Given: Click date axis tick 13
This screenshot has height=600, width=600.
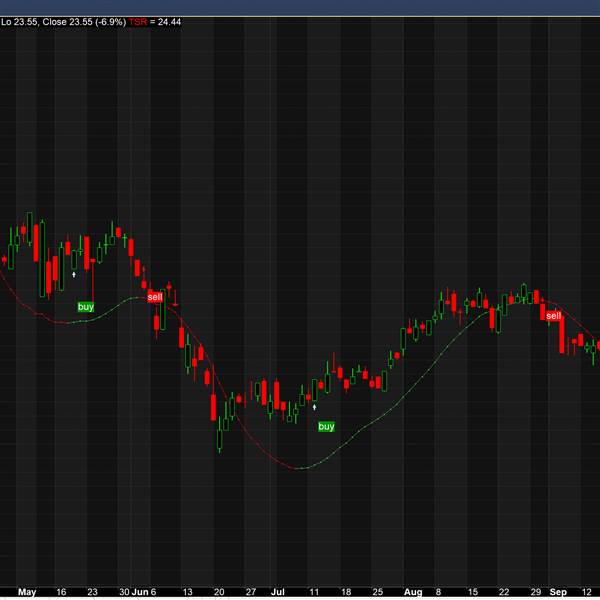Looking at the screenshot, I should [x=188, y=592].
